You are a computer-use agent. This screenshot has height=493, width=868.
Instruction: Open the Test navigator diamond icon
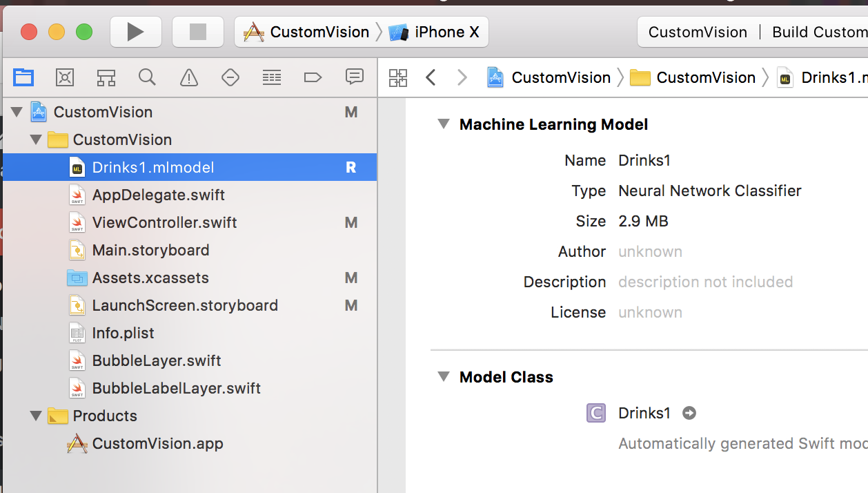[230, 77]
